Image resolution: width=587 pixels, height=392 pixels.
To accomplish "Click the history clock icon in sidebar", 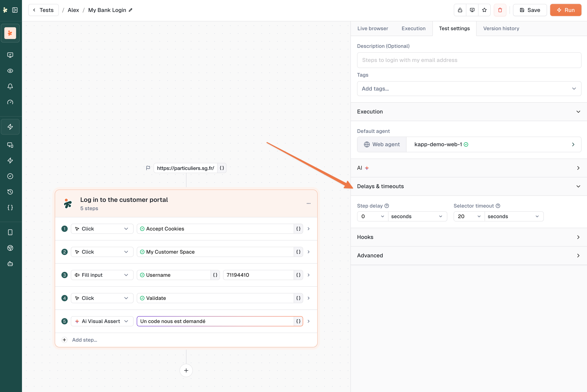I will click(x=10, y=192).
